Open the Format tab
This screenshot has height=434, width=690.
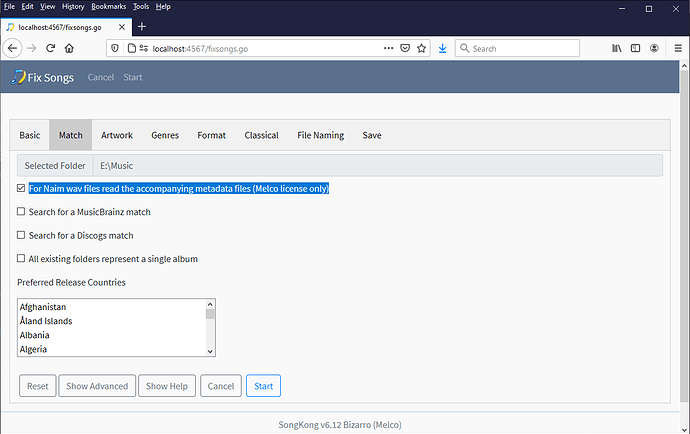(x=211, y=135)
